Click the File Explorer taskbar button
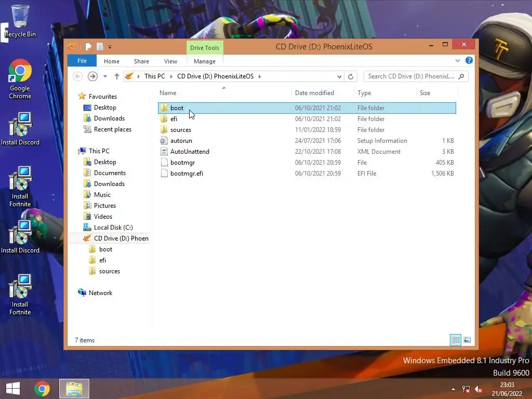Viewport: 532px width, 399px height. (x=74, y=389)
